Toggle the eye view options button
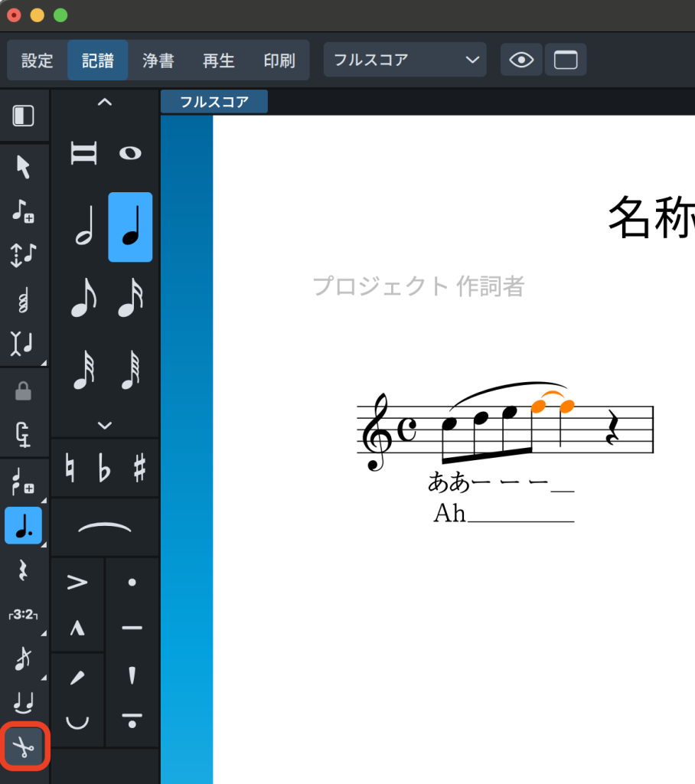695x784 pixels. coord(521,60)
